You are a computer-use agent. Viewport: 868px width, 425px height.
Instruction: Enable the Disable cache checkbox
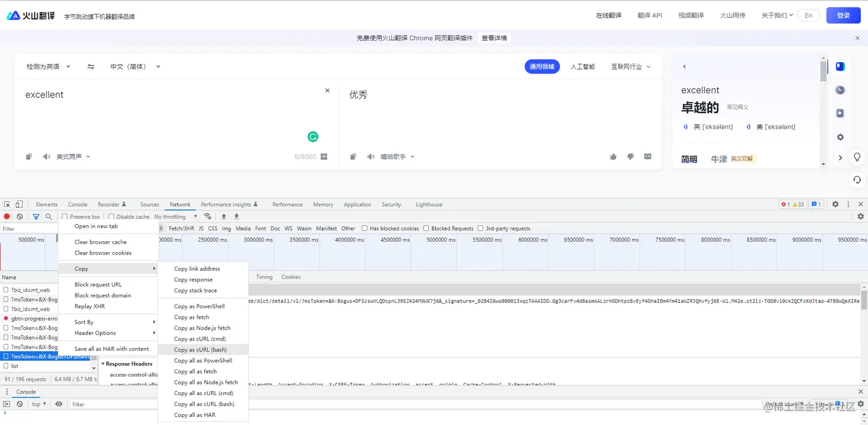coord(111,217)
